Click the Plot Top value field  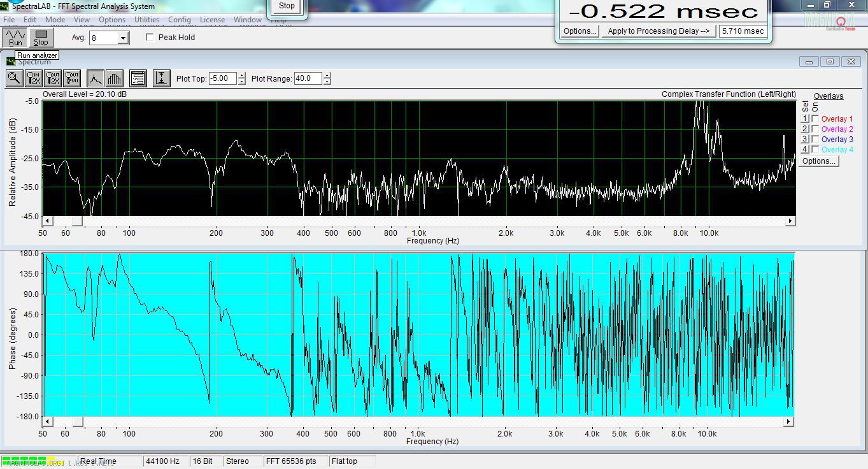(x=223, y=78)
